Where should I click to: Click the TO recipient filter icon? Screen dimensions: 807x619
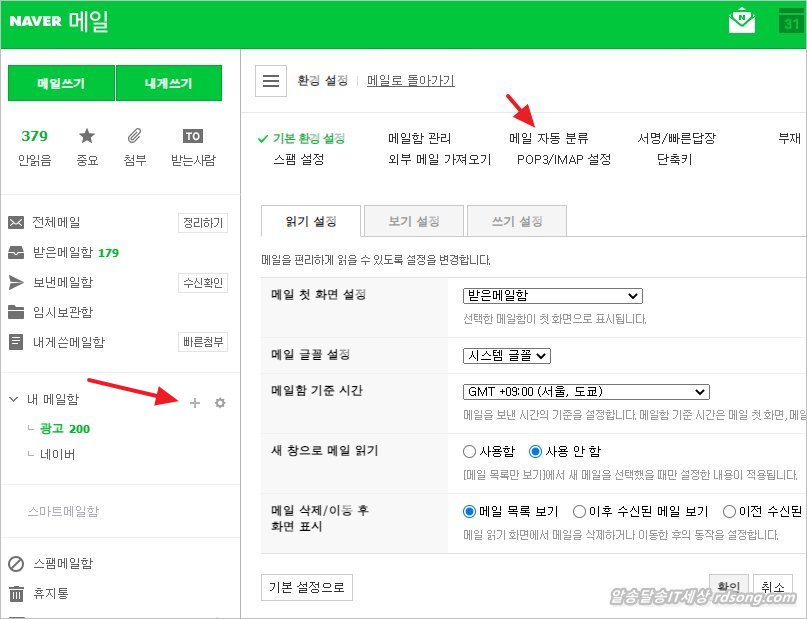(x=193, y=137)
